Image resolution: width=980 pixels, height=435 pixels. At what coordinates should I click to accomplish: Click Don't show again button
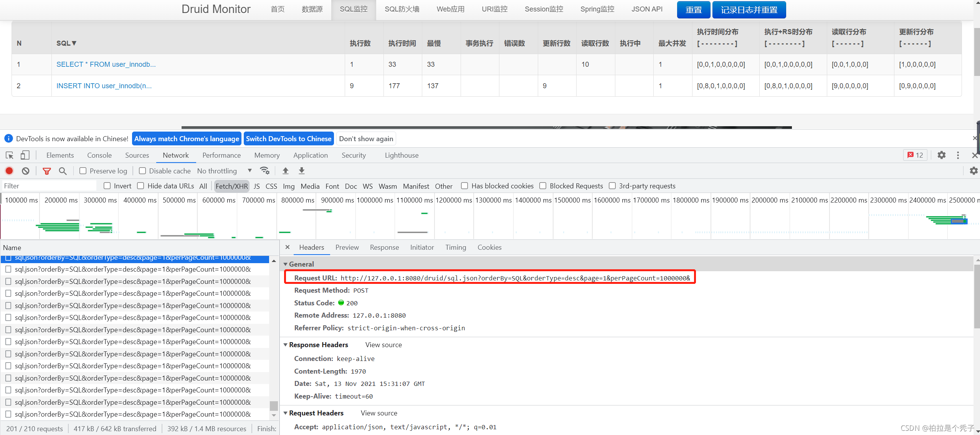click(366, 138)
